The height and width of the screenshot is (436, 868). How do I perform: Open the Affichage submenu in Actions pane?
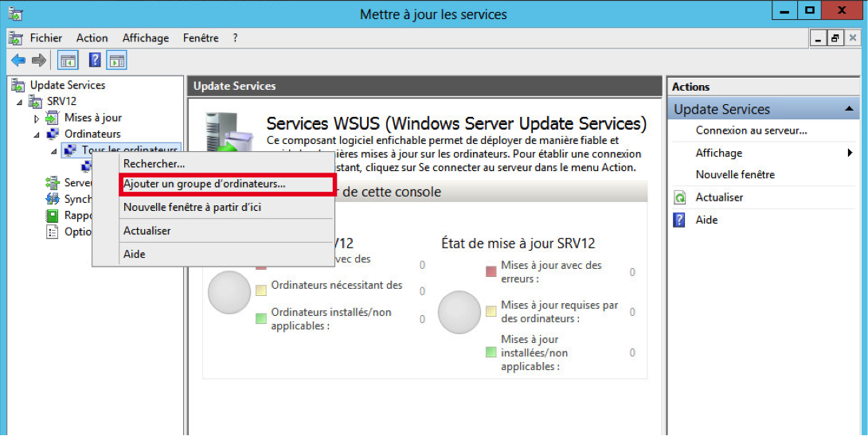[x=718, y=153]
